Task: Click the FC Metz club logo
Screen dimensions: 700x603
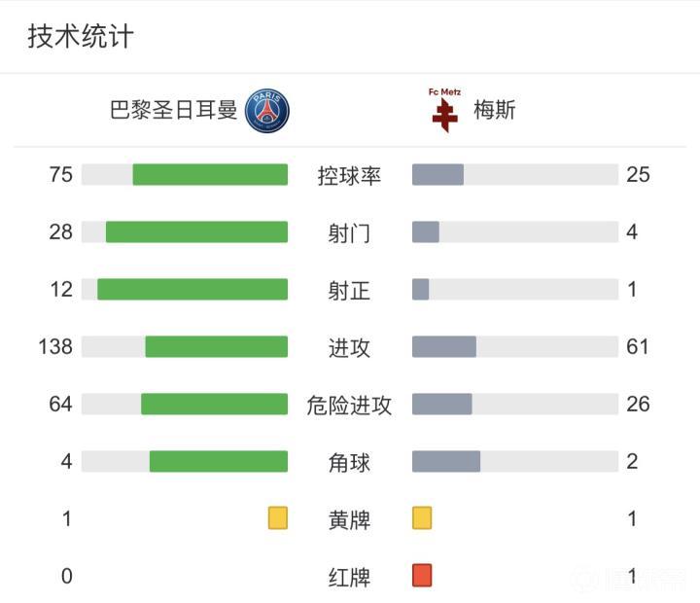Action: pos(445,111)
